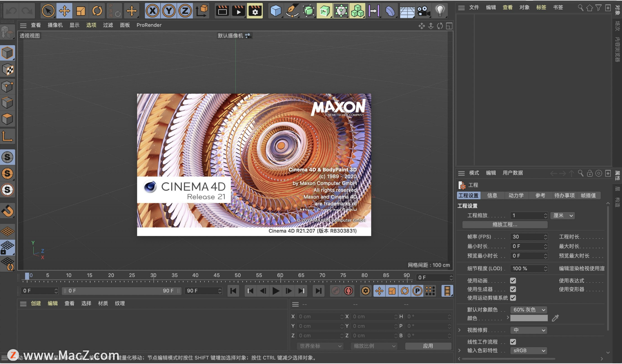Add the Volume Builder green cubes icon
Image resolution: width=622 pixels, height=364 pixels.
tap(357, 11)
